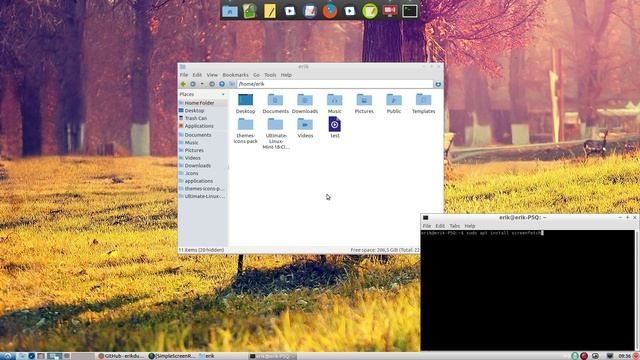Click the go button right of path bar

(x=438, y=84)
